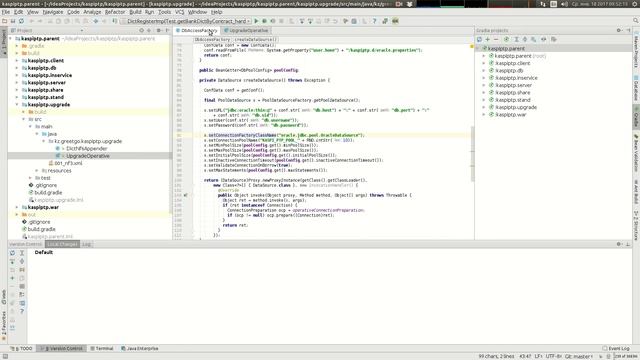Image resolution: width=640 pixels, height=360 pixels.
Task: Open the File menu
Action: [x=6, y=12]
